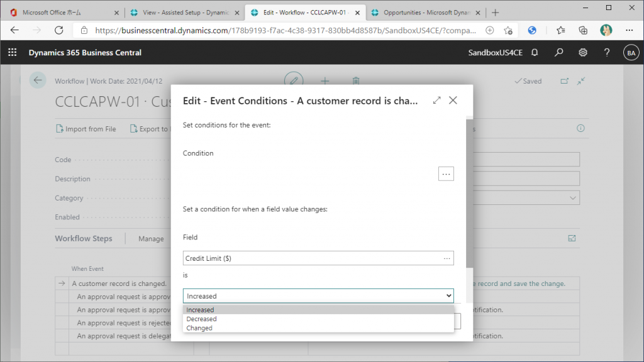Click the blue browser extension icon
Image resolution: width=644 pixels, height=362 pixels.
(x=532, y=30)
